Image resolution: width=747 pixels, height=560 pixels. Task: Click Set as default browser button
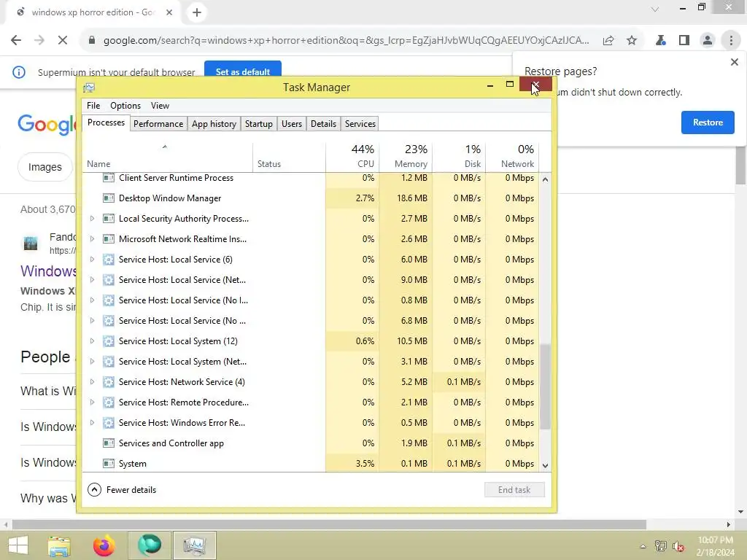pos(242,72)
